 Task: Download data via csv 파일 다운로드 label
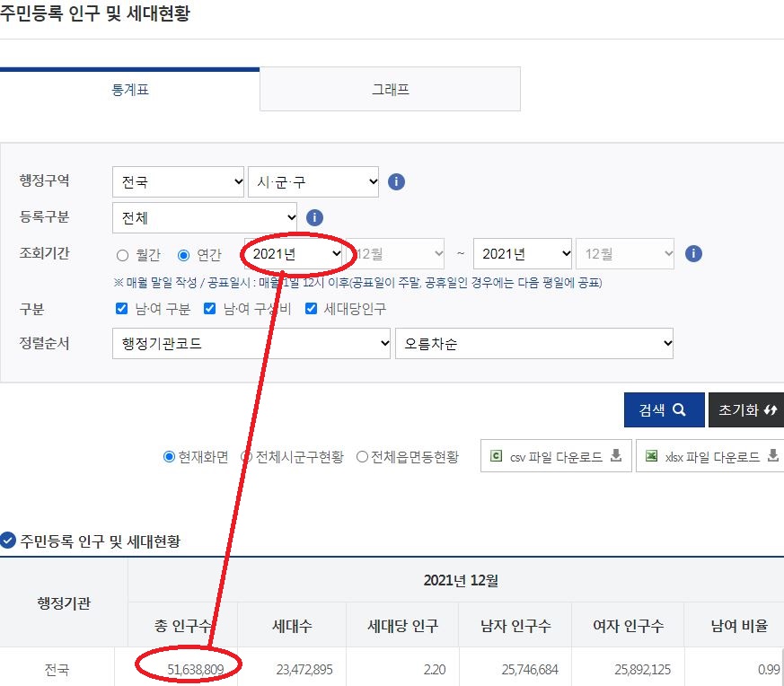coord(556,456)
